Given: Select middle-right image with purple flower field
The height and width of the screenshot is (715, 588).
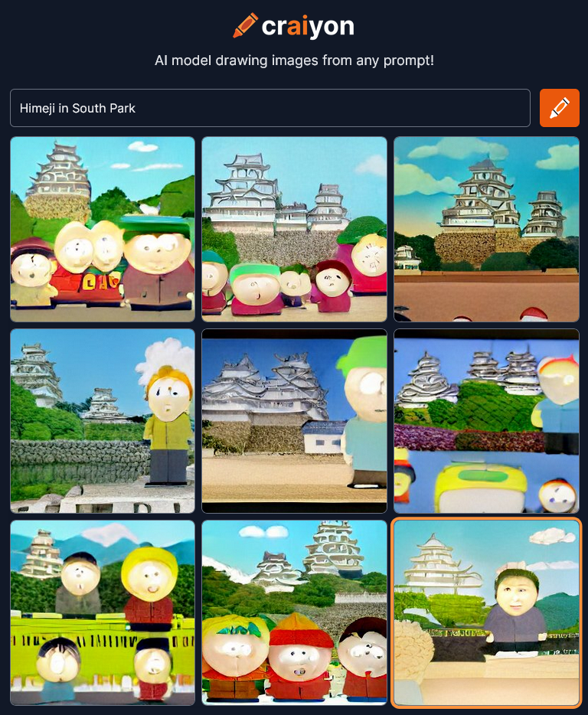Looking at the screenshot, I should [486, 421].
